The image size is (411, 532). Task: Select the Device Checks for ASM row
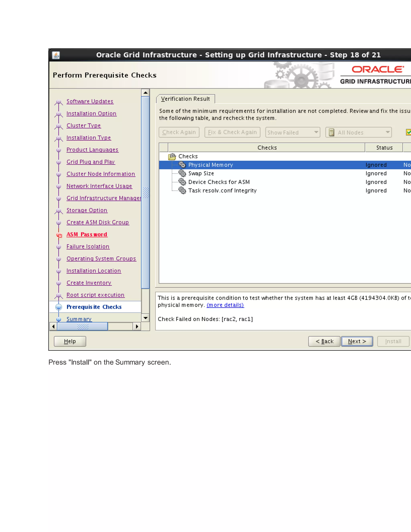point(285,182)
